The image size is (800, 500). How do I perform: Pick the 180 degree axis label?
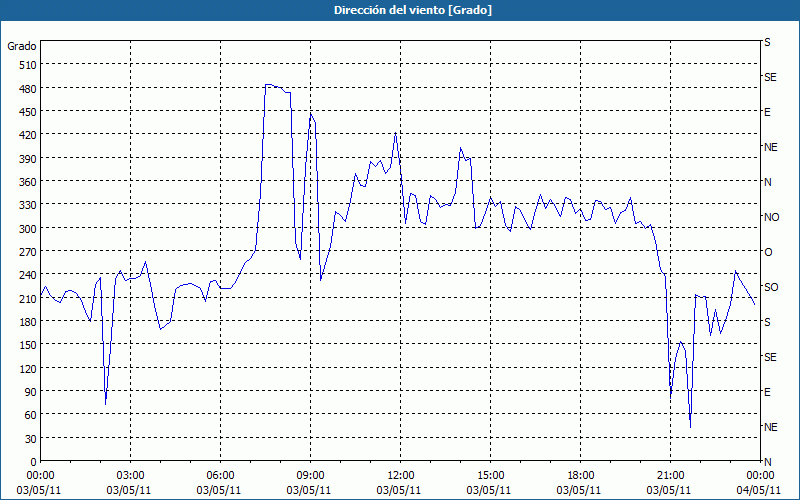click(x=28, y=322)
